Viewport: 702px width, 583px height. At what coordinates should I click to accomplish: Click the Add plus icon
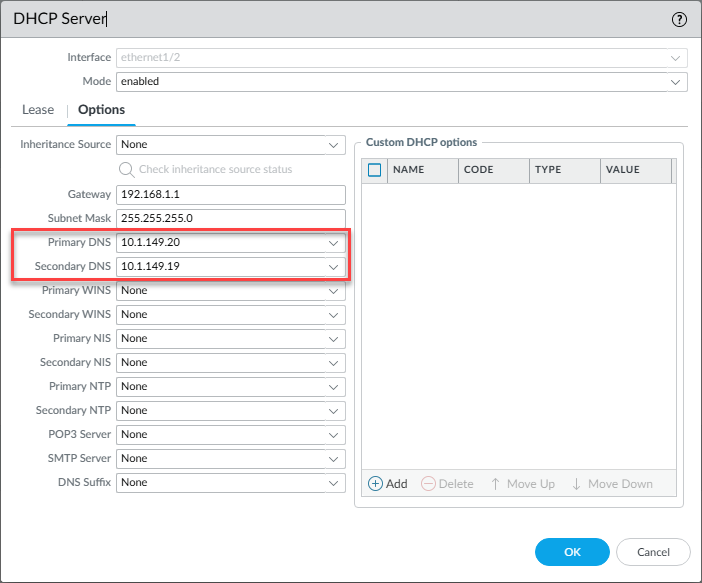(x=375, y=484)
